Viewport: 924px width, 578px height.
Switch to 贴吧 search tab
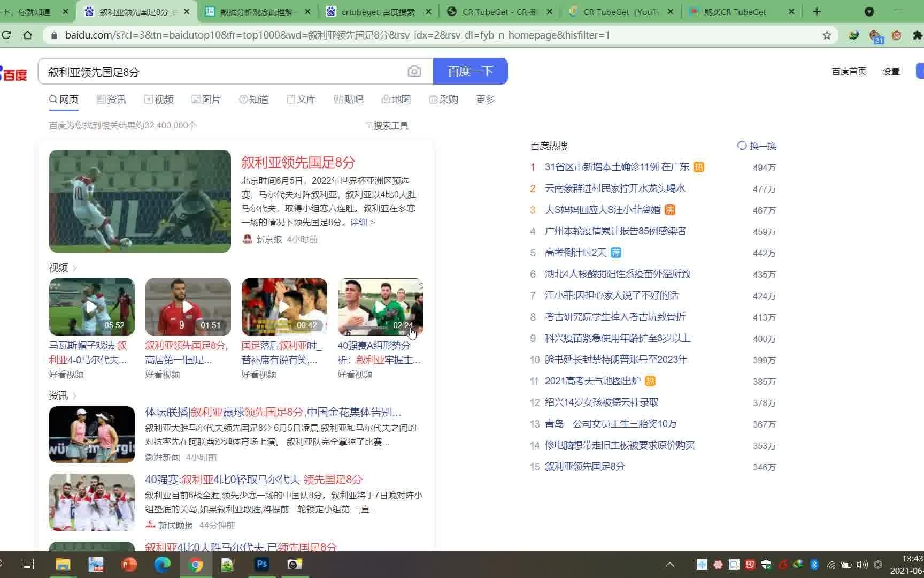point(348,100)
